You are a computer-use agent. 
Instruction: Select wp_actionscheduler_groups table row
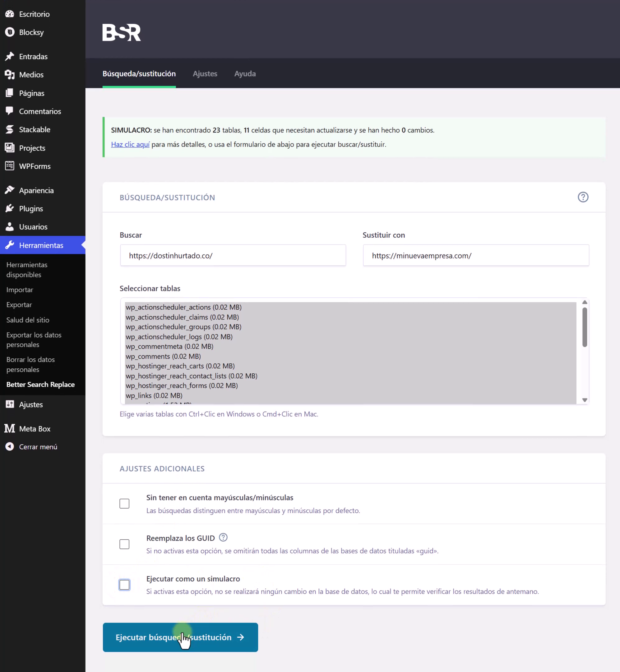(x=351, y=327)
